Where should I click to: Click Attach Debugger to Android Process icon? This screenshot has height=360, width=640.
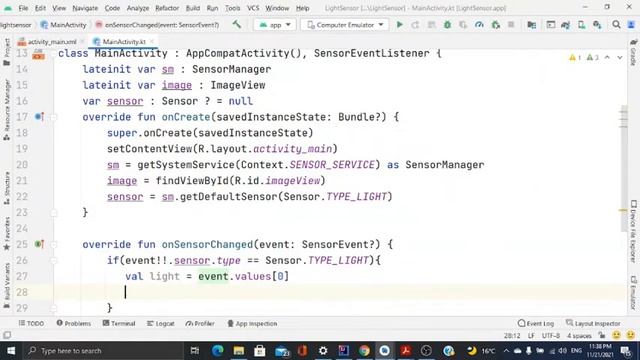tap(496, 25)
